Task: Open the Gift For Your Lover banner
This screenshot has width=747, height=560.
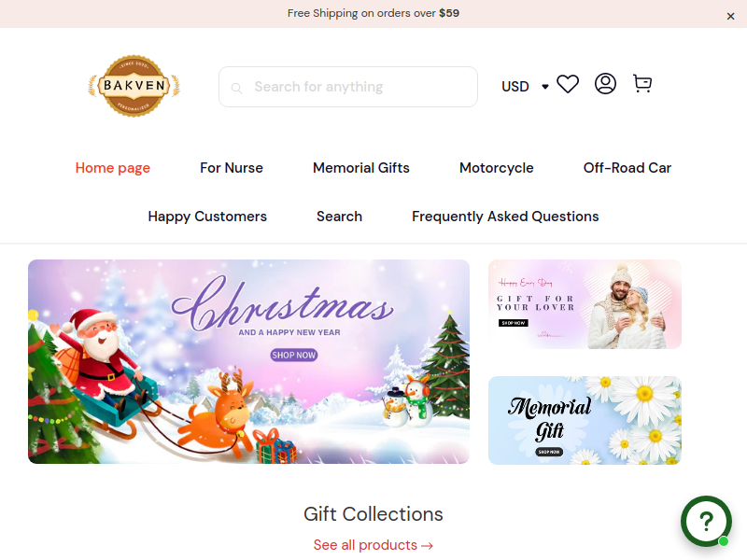Action: (585, 304)
